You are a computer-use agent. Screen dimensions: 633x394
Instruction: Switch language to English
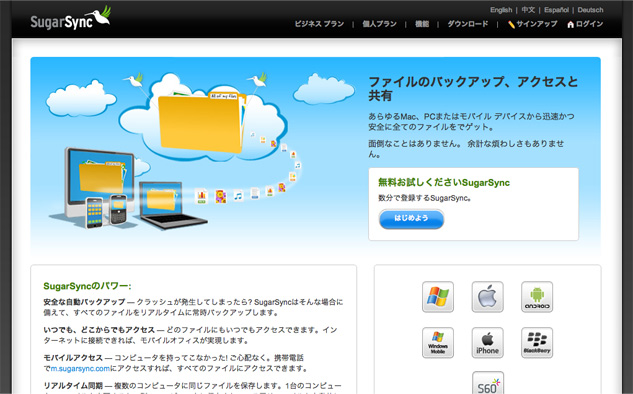tap(501, 10)
